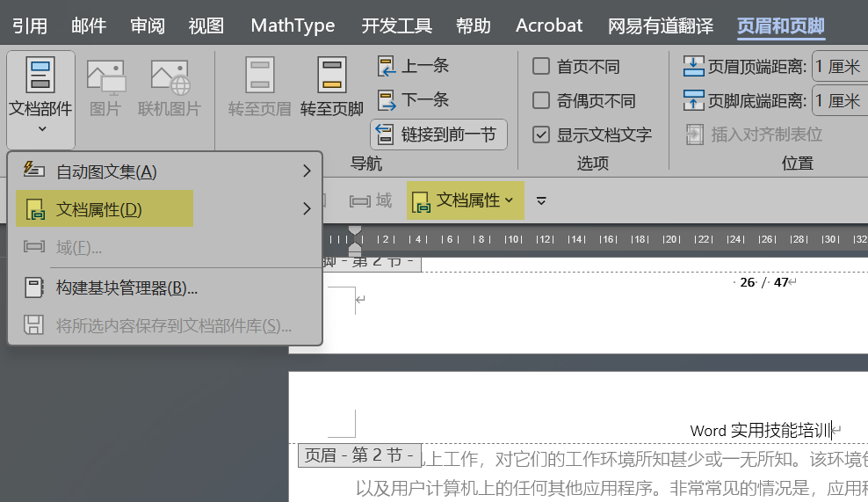Open the MathType ribbon tab

293,25
